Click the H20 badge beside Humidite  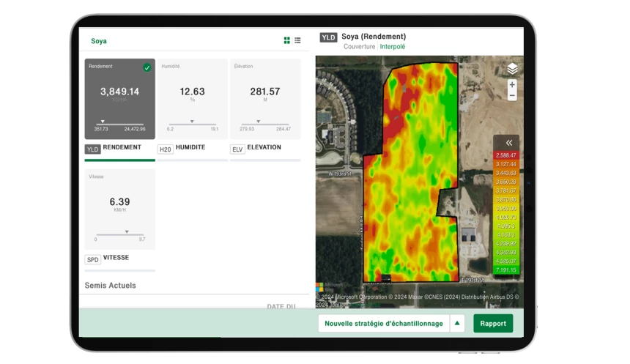(166, 149)
